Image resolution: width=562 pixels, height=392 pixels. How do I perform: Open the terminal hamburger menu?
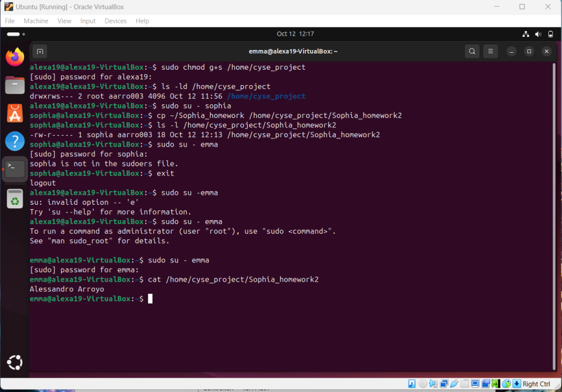point(491,52)
